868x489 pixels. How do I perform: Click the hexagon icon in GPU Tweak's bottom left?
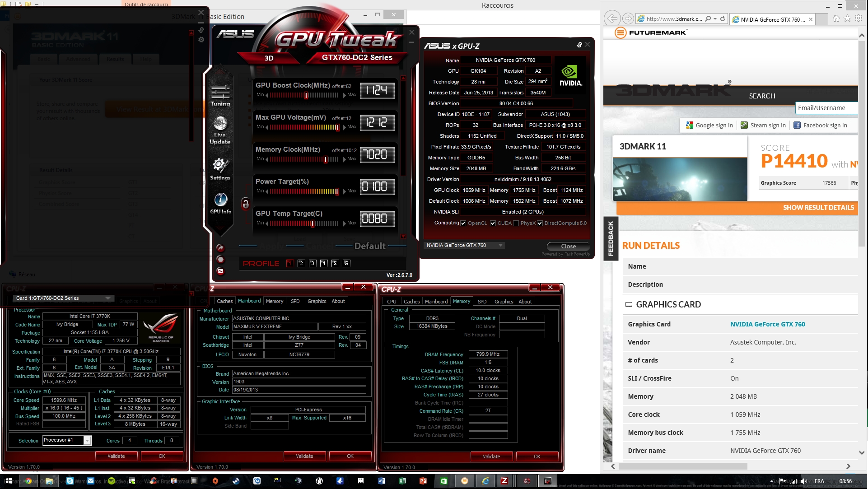tap(220, 259)
